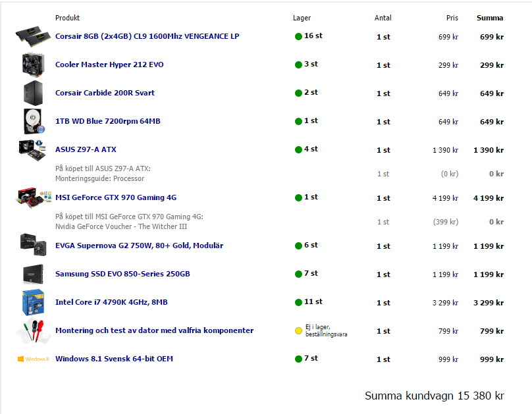Click the green stock dot for WD Blue
This screenshot has width=532, height=414.
click(x=298, y=121)
